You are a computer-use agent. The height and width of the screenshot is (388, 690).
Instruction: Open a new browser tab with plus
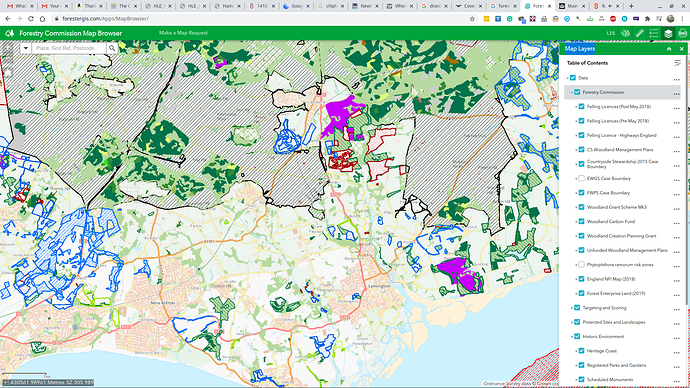coord(631,6)
